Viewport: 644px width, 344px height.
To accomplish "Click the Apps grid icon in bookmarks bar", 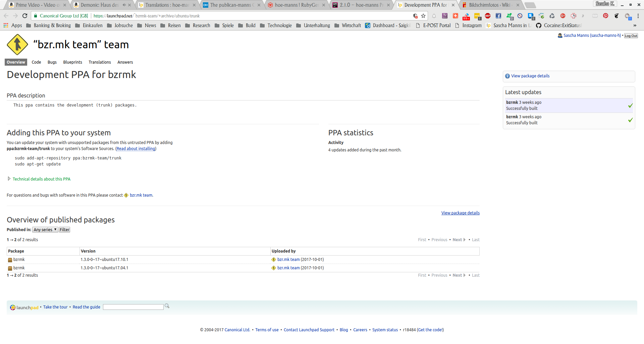I will point(6,25).
